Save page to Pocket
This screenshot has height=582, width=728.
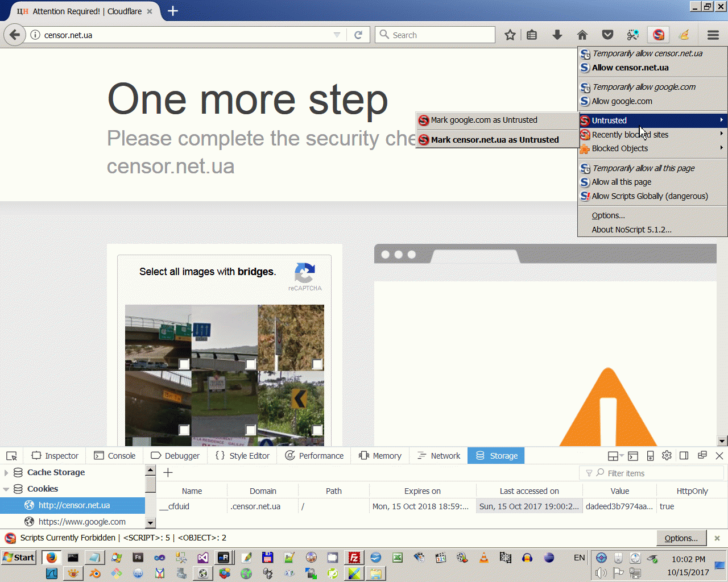click(x=608, y=35)
